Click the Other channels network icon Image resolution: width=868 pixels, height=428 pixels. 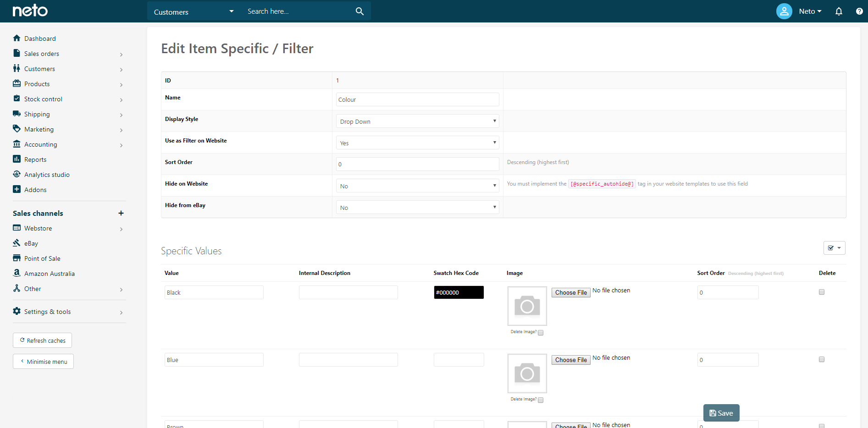17,288
